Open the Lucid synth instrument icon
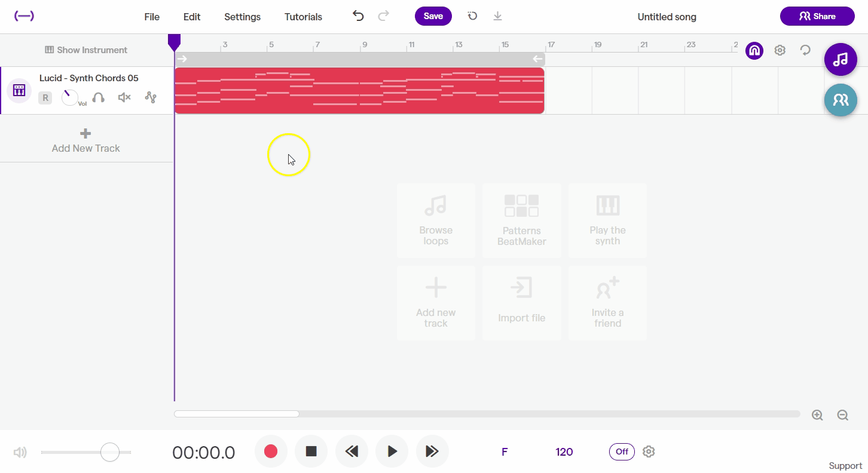 [19, 90]
